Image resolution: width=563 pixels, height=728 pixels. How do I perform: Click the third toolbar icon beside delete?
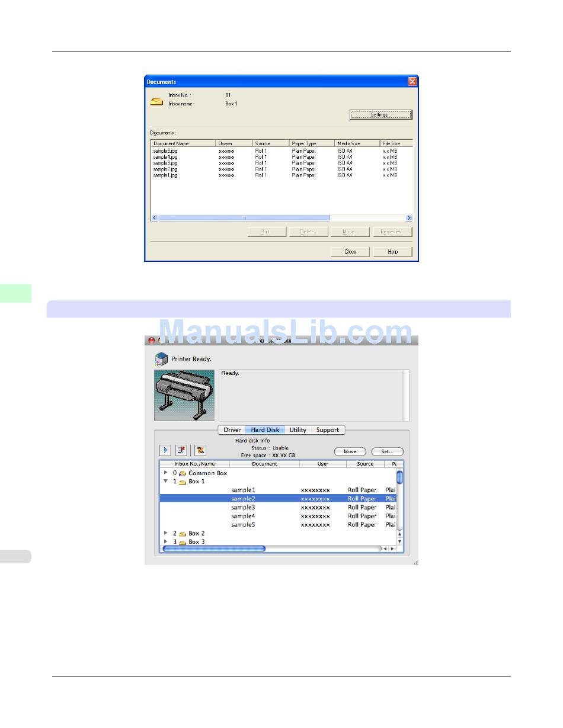pyautogui.click(x=200, y=450)
